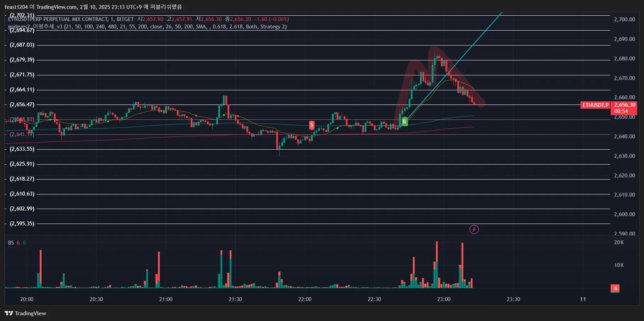Click the 2,700.00 price scale label

[624, 20]
